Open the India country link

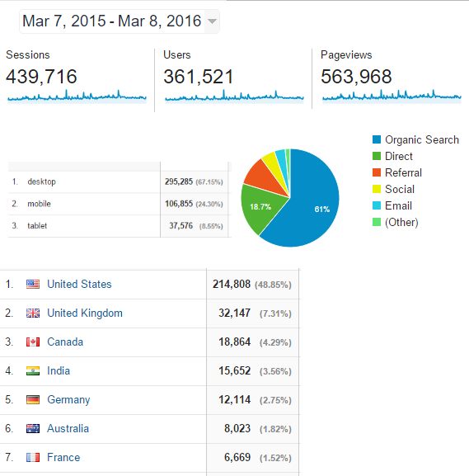(59, 370)
